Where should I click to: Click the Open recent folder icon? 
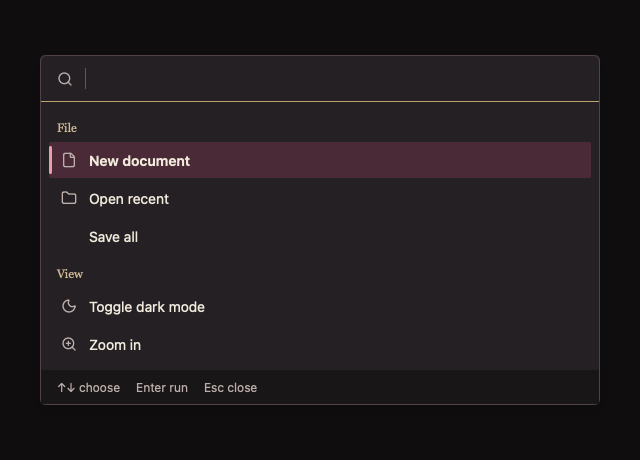click(x=69, y=198)
